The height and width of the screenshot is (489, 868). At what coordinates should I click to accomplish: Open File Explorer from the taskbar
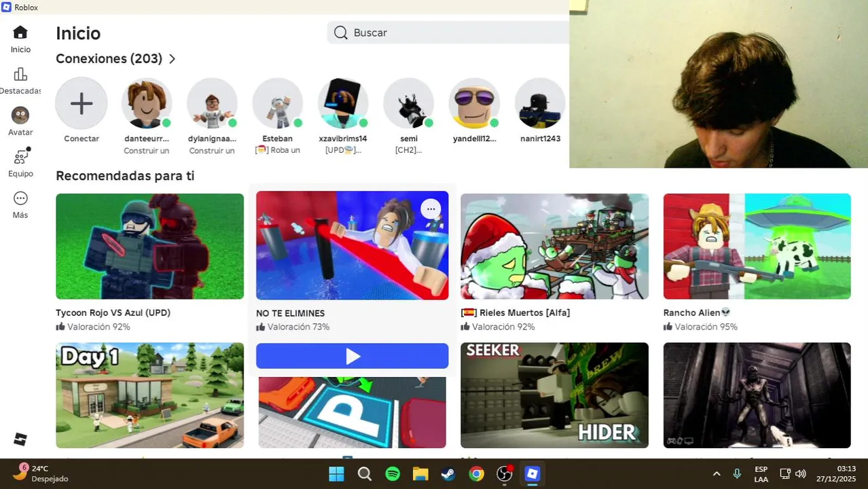click(420, 473)
